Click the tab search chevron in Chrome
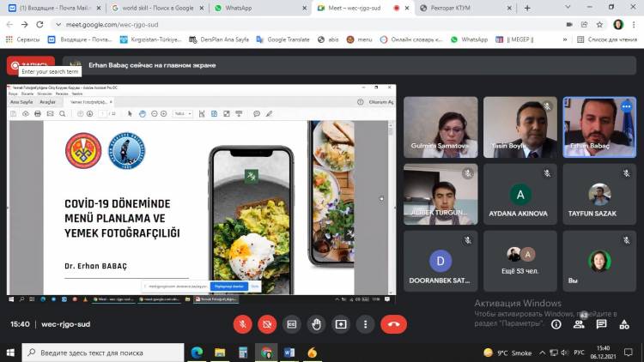 568,8
